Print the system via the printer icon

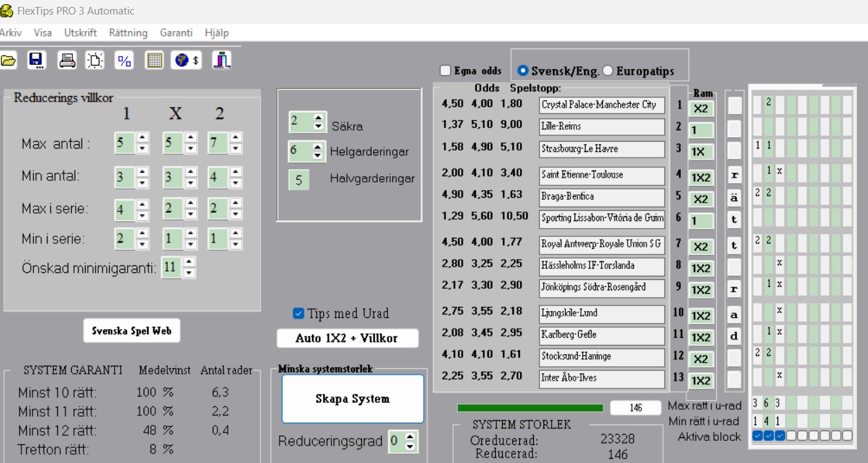[67, 61]
